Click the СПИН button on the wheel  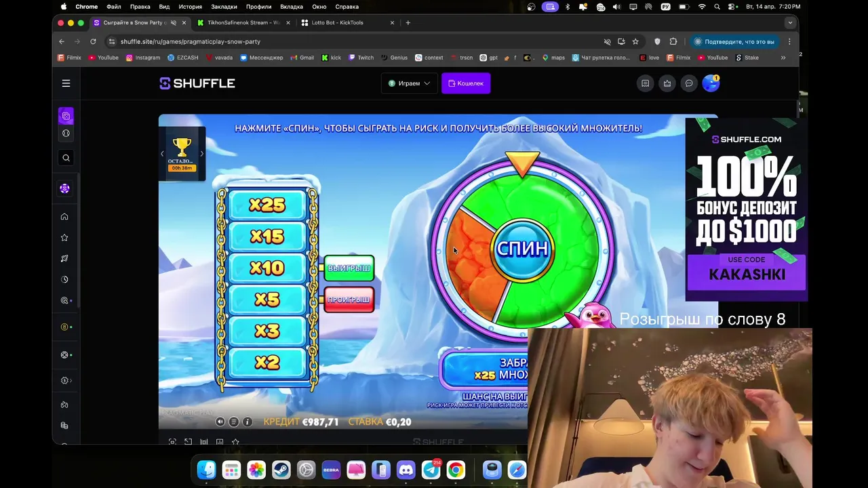522,249
